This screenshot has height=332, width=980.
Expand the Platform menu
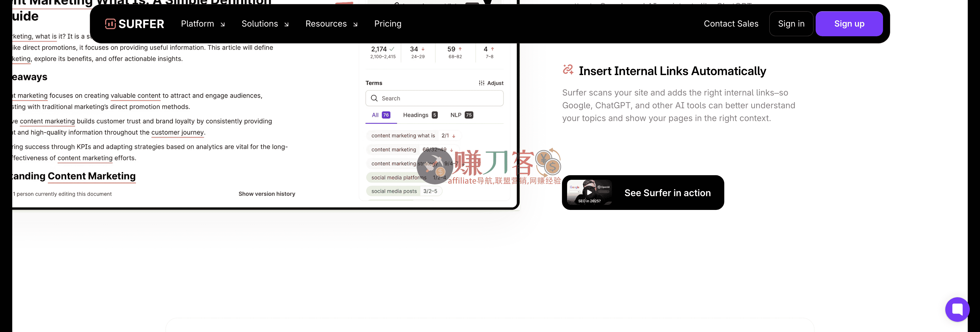[x=203, y=23]
